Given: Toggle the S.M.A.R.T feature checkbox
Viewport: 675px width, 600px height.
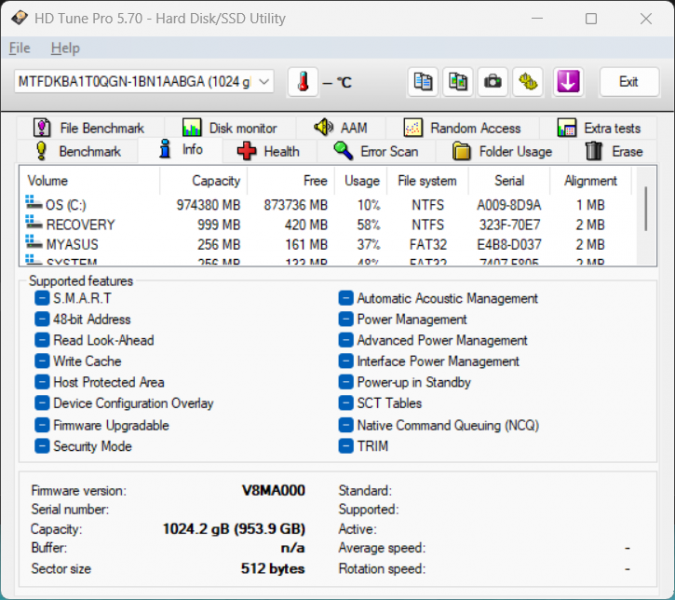Looking at the screenshot, I should [x=42, y=298].
